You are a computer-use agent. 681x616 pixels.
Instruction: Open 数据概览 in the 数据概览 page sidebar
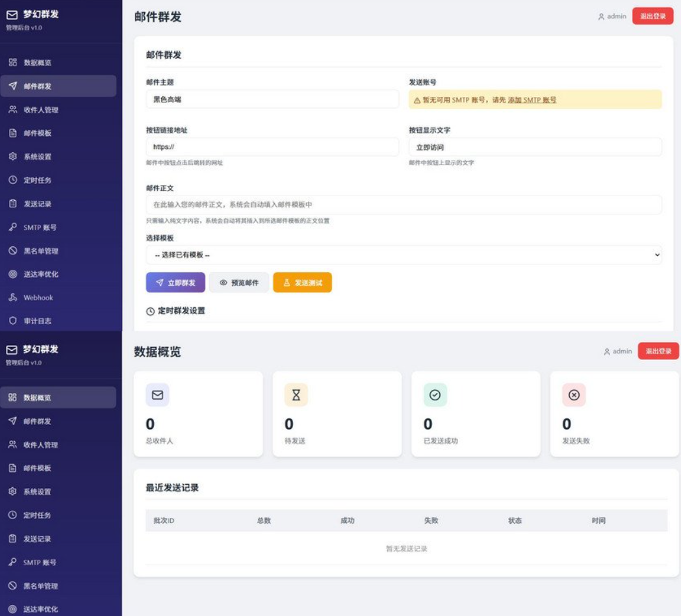click(x=58, y=397)
